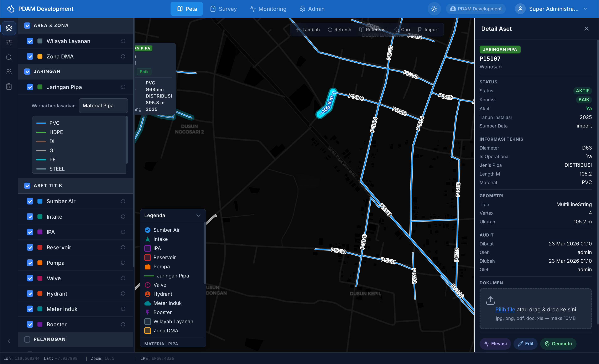This screenshot has height=364, width=599.
Task: Click the Pilih file upload link
Action: point(505,310)
